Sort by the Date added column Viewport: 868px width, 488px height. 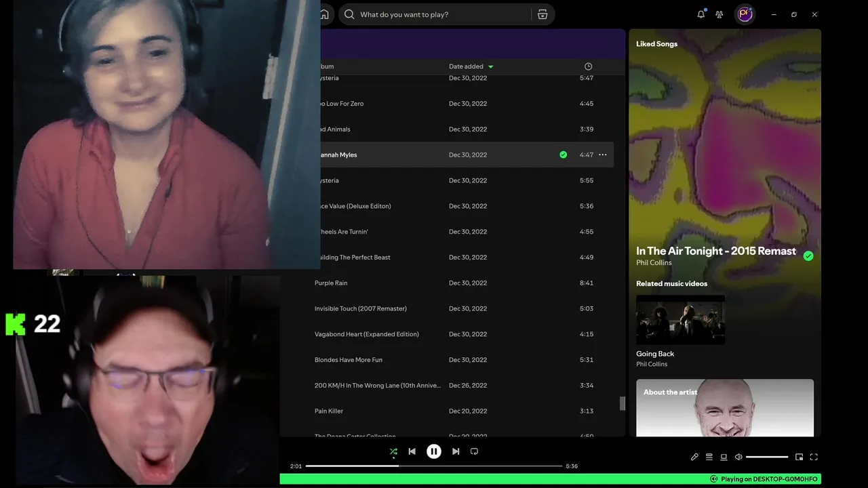point(466,66)
